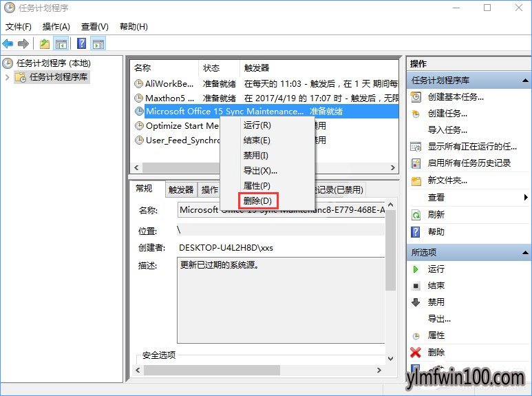Click the green 刷新 refresh icon
This screenshot has width=532, height=396.
416,215
